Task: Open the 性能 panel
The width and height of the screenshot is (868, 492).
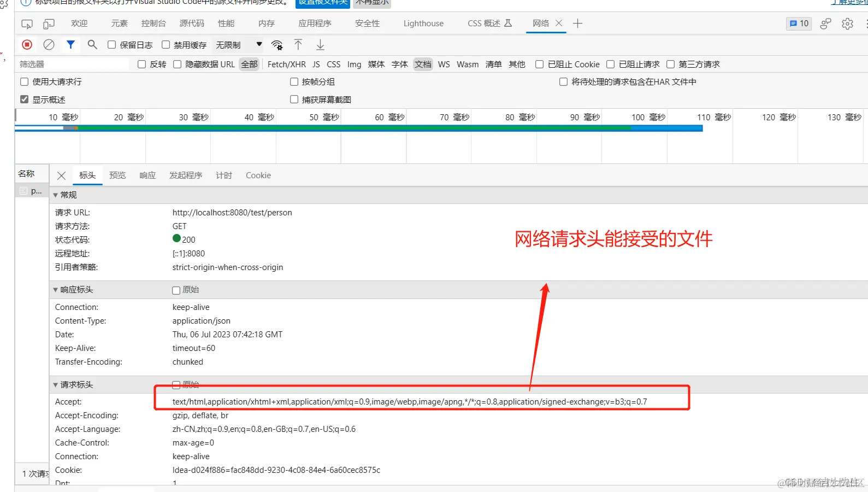Action: coord(226,24)
